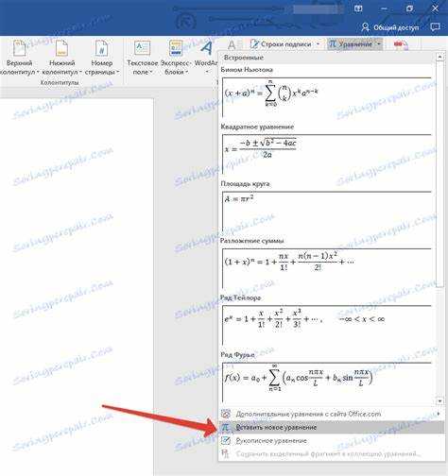Select the Текстовое поле icon
This screenshot has height=476, width=448.
[142, 49]
